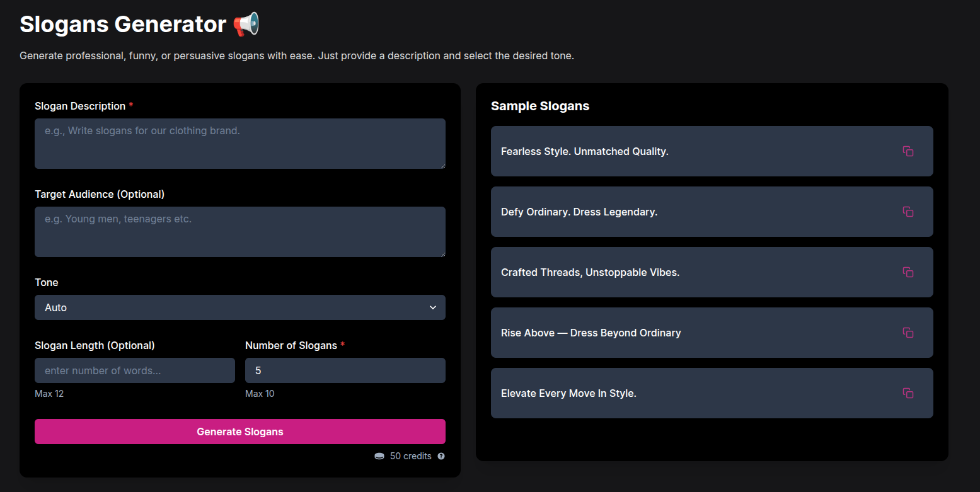This screenshot has width=980, height=492.
Task: Copy the 'Rise Above — Dress Beyond Ordinary' slogan
Action: pyautogui.click(x=908, y=333)
